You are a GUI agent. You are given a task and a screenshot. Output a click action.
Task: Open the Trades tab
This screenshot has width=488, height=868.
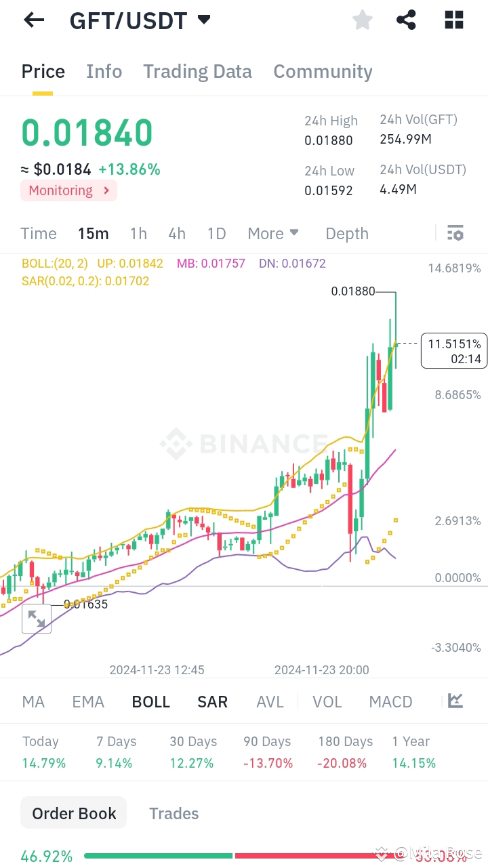[x=174, y=812]
